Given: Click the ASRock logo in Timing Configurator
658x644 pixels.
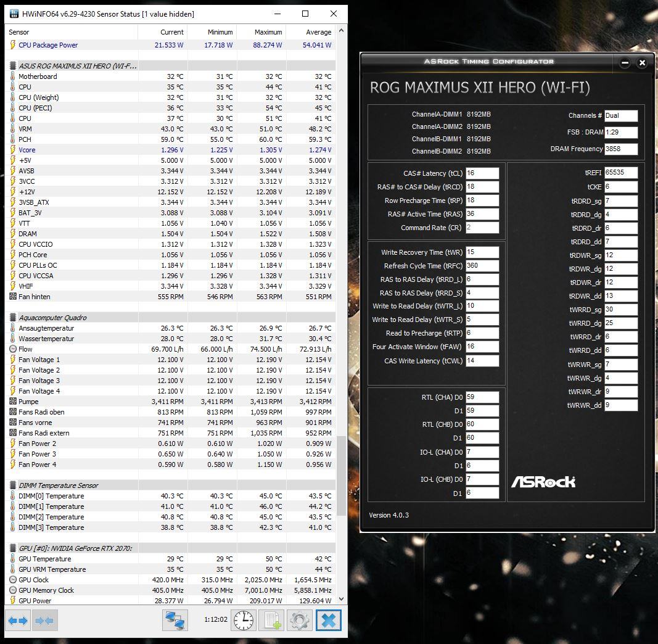Looking at the screenshot, I should pyautogui.click(x=543, y=482).
